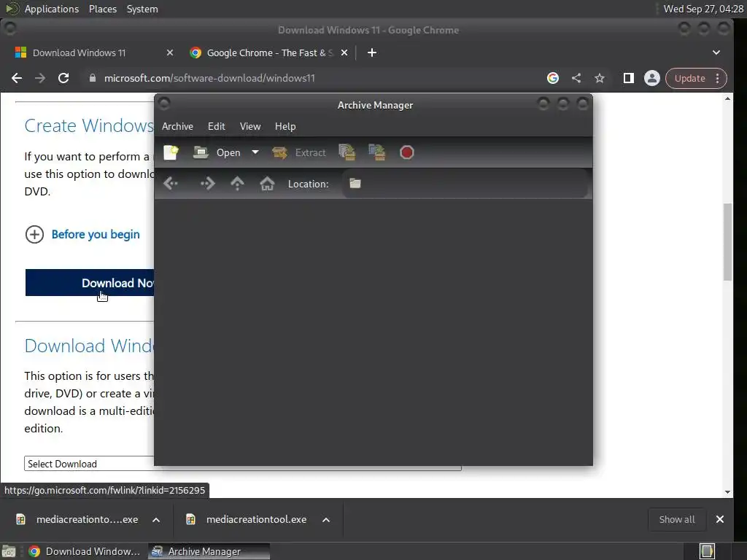Go forward in Archive Manager location bar
747x560 pixels.
click(x=207, y=183)
